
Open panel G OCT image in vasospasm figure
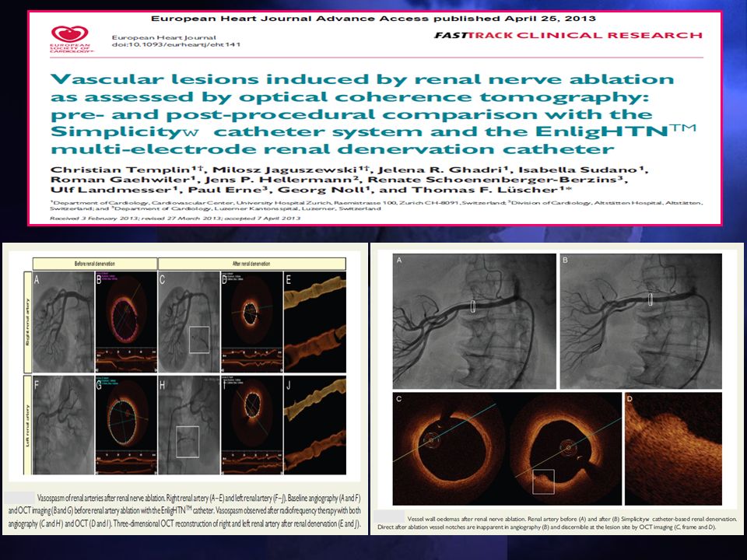pos(126,425)
